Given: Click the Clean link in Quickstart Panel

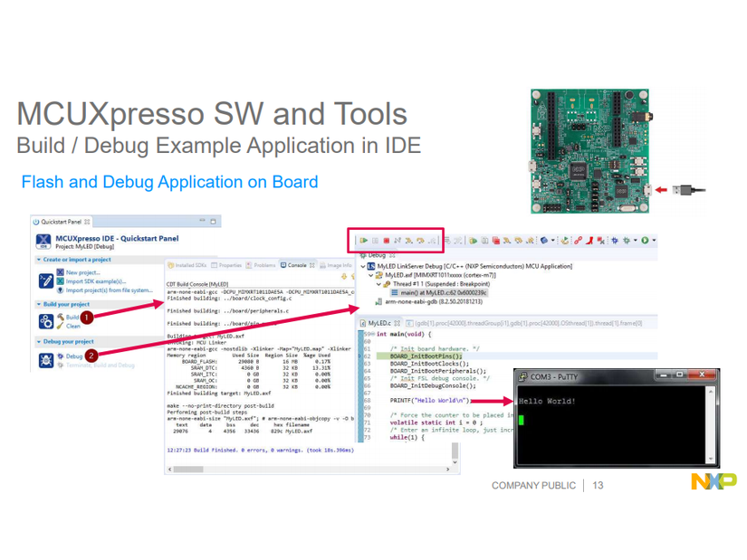Looking at the screenshot, I should [x=73, y=327].
